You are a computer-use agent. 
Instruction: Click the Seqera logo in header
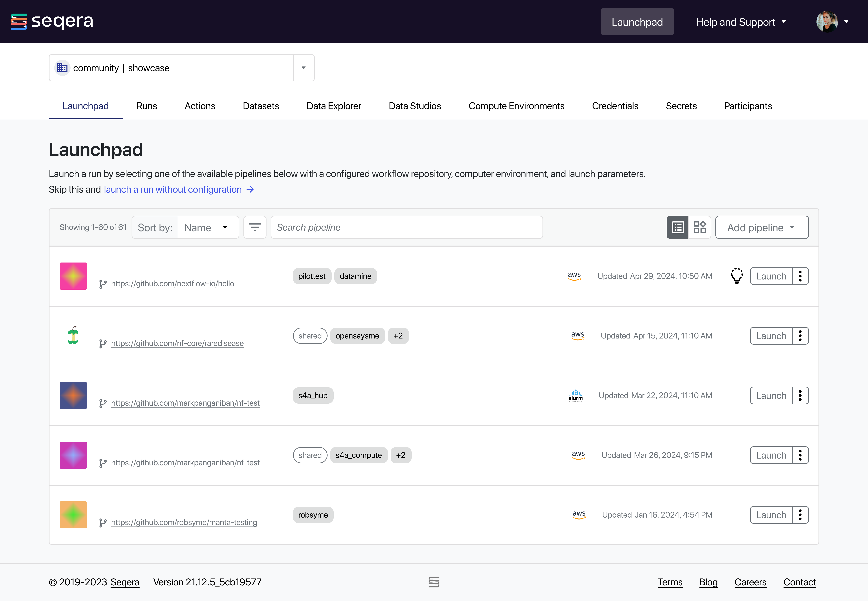[x=52, y=22]
